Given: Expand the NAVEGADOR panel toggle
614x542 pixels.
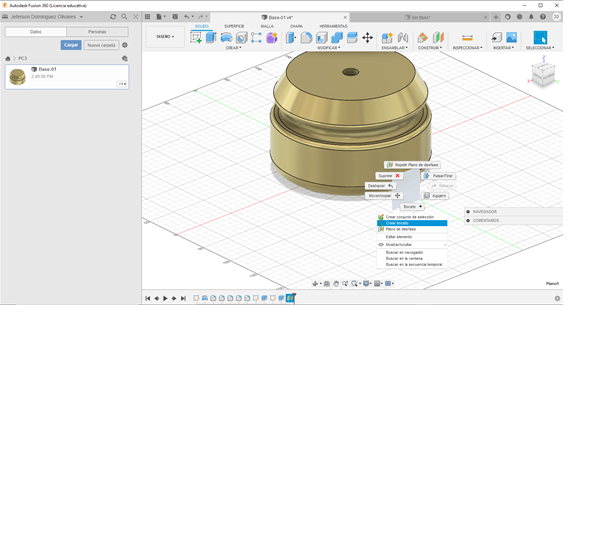Looking at the screenshot, I should tap(468, 211).
